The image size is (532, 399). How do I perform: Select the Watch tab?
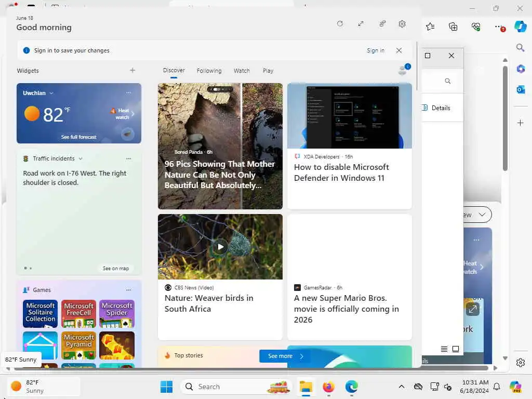(242, 71)
